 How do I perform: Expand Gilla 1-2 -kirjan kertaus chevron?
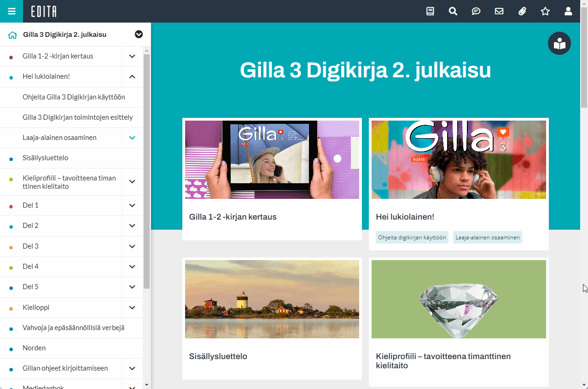[x=132, y=56]
